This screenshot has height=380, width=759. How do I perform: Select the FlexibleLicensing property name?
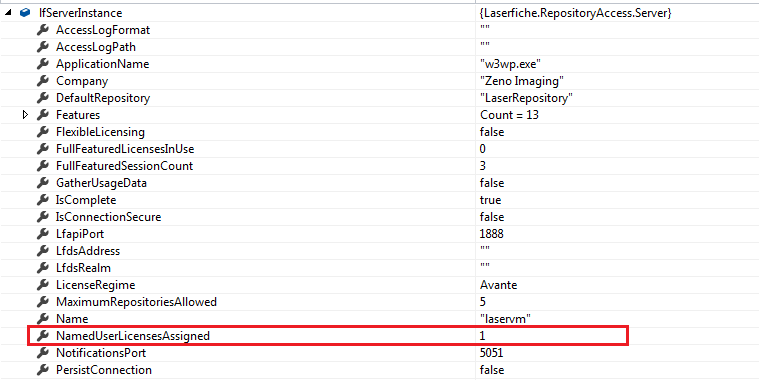pyautogui.click(x=100, y=132)
